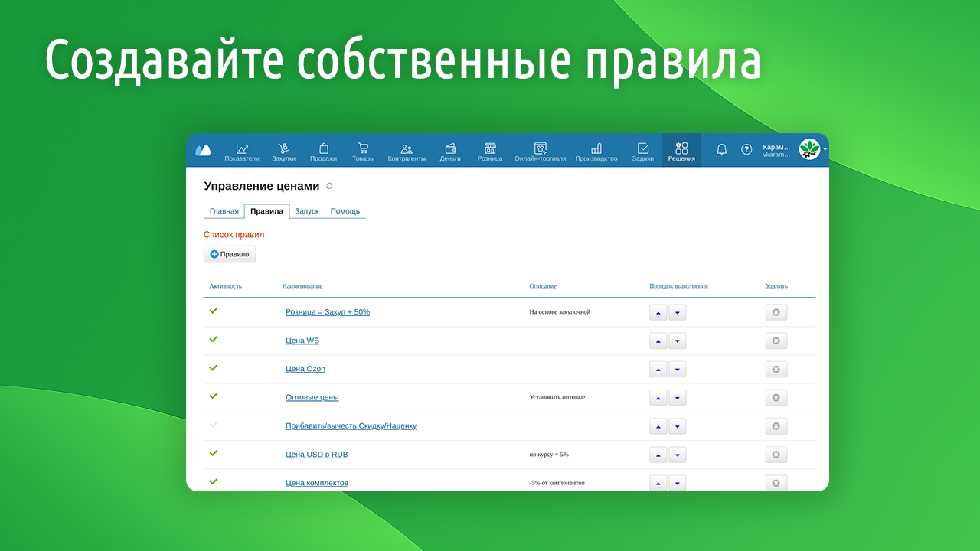980x551 pixels.
Task: Delete the Цена WB rule
Action: click(x=776, y=341)
